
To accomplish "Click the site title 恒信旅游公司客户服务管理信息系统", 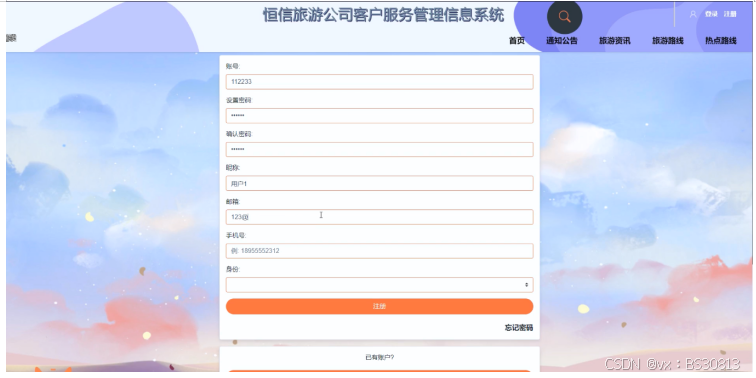I will click(x=383, y=15).
